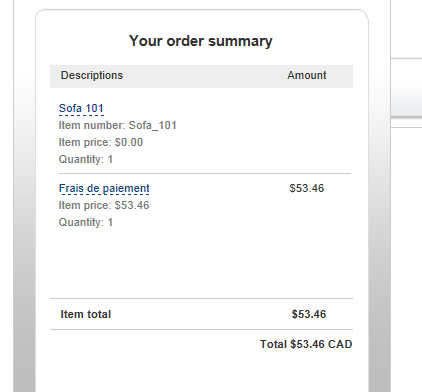Image resolution: width=422 pixels, height=392 pixels.
Task: Click the $0.00 item price of Sofa 101
Action: 129,142
